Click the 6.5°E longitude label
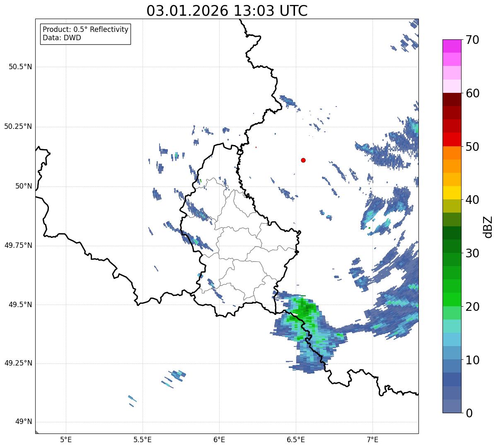 click(x=296, y=440)
